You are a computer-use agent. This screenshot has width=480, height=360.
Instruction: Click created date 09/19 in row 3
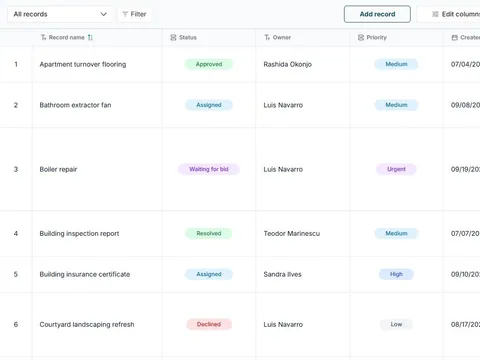click(465, 169)
